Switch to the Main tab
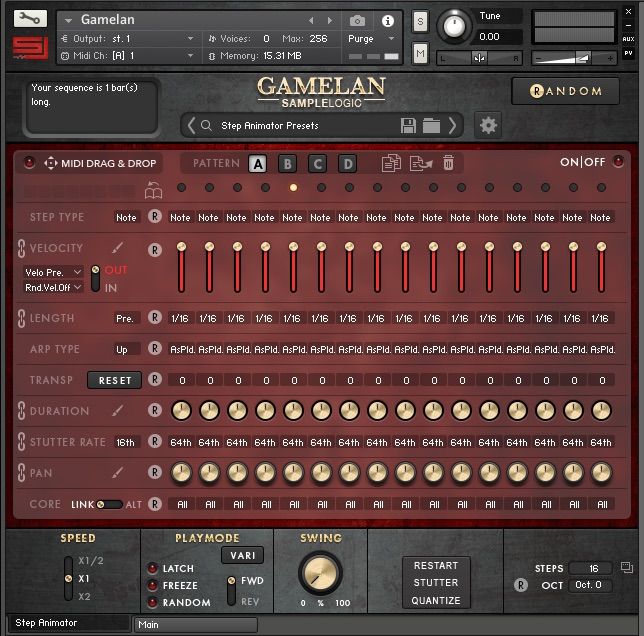644x636 pixels. coord(196,624)
